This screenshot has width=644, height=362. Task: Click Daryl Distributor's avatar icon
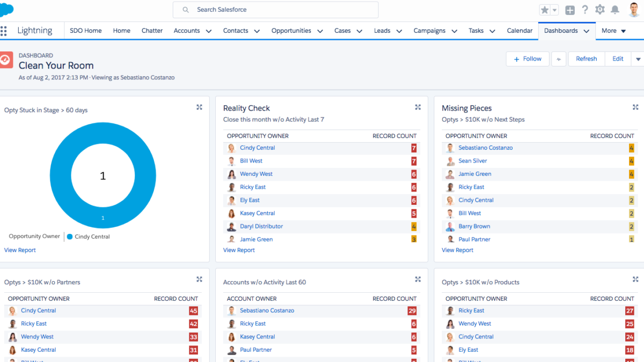click(231, 226)
